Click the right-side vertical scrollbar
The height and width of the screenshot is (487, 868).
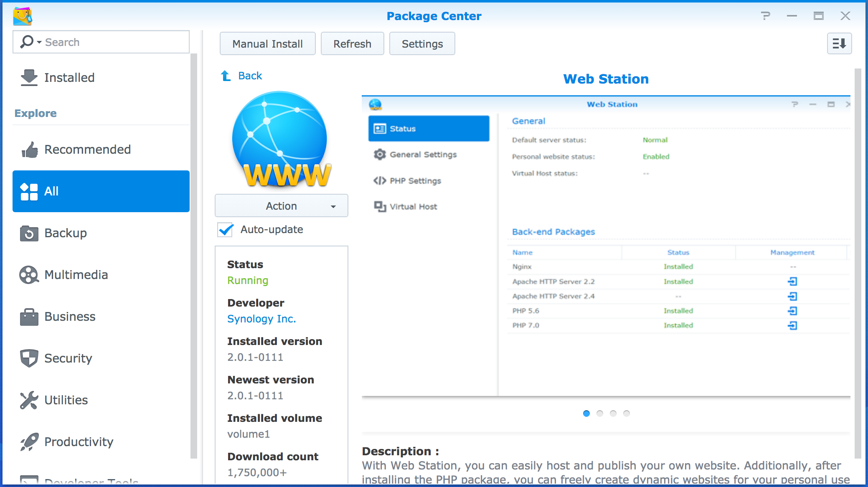pyautogui.click(x=858, y=263)
